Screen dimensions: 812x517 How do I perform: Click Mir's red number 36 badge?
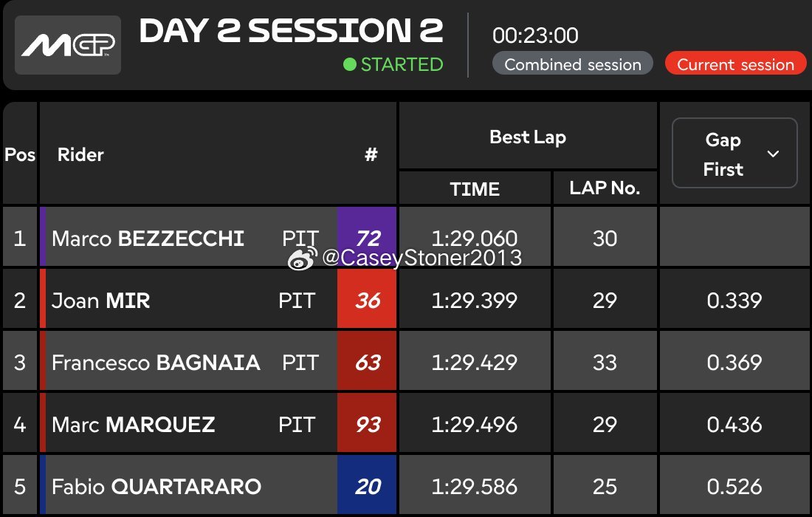point(367,301)
